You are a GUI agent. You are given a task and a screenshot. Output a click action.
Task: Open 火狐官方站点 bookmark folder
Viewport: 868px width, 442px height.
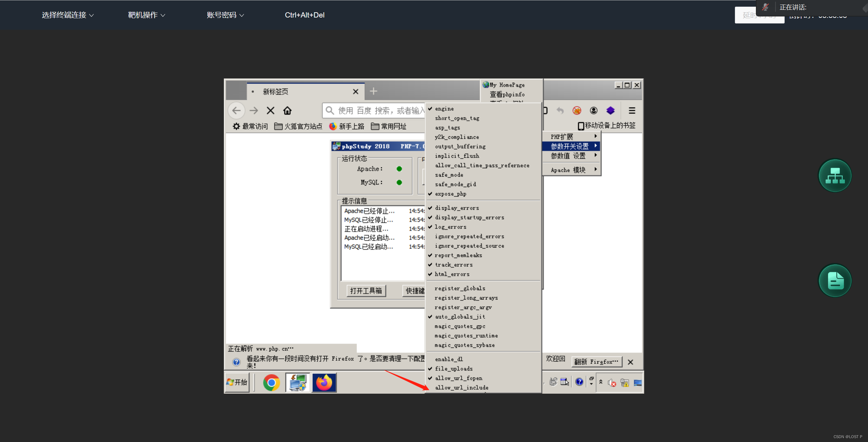(x=298, y=126)
